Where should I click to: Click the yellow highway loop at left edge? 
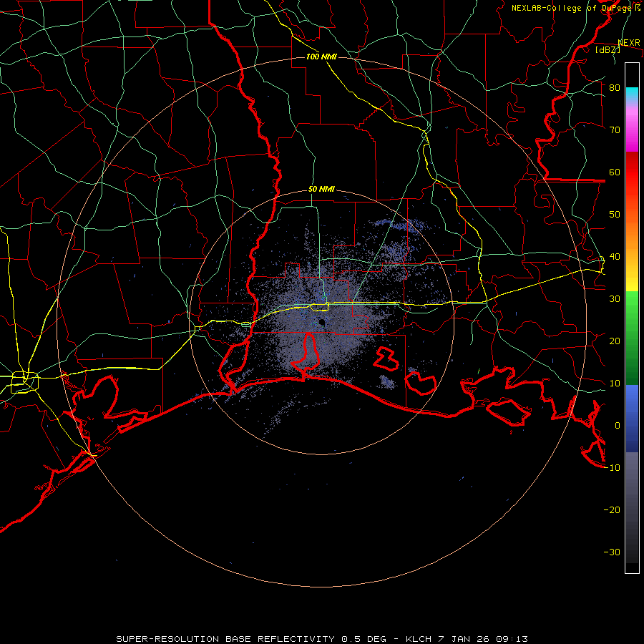24,382
